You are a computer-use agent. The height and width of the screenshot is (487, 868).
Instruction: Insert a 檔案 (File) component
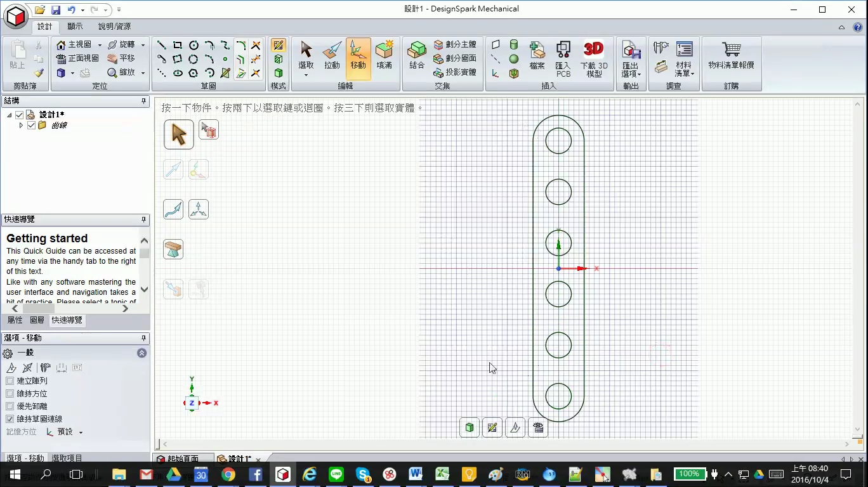coord(537,55)
